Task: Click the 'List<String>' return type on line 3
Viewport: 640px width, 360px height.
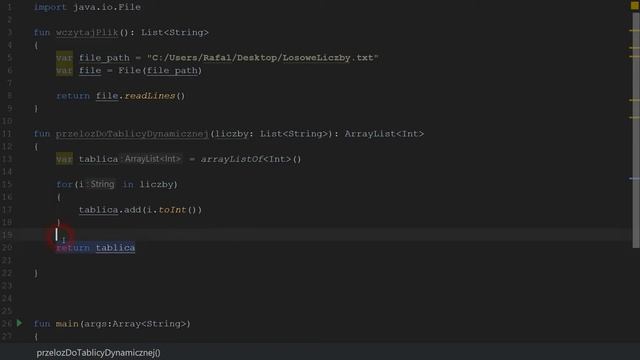Action: tap(175, 32)
